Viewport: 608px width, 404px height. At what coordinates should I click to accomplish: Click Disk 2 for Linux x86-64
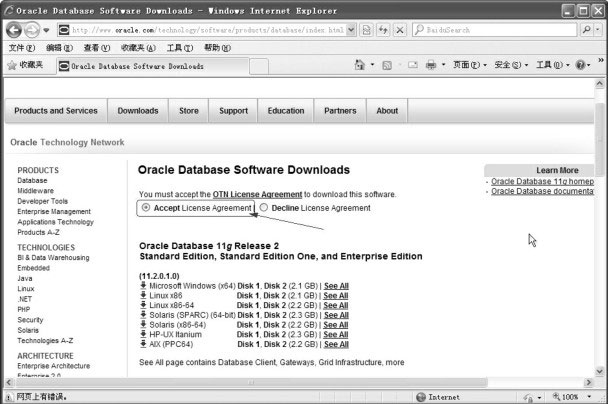tap(275, 306)
